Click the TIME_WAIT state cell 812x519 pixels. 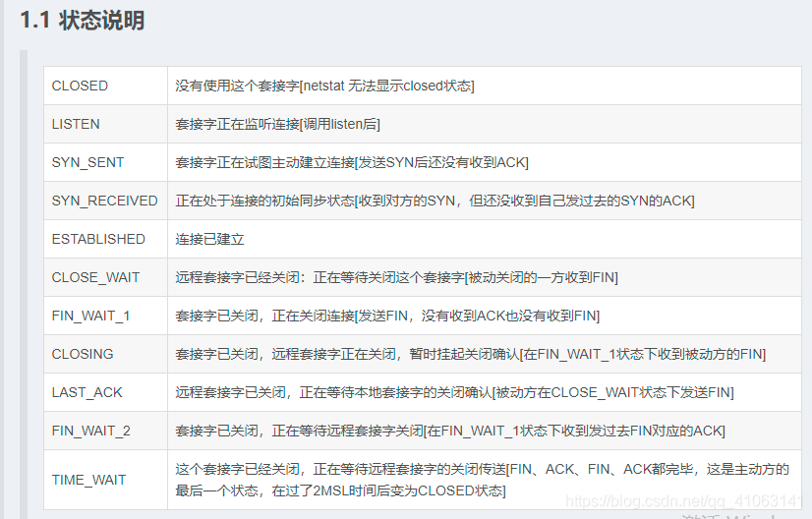tap(105, 480)
